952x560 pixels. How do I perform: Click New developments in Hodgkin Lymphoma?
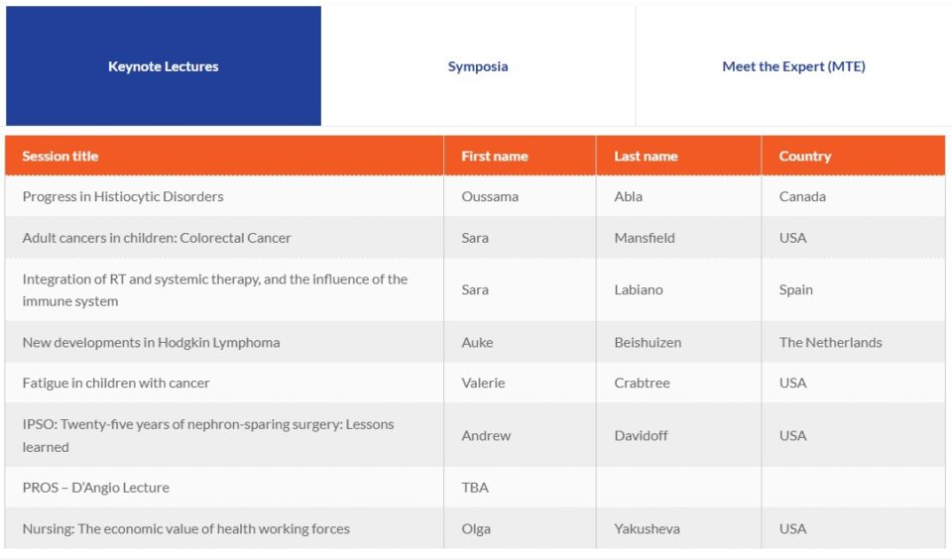151,342
